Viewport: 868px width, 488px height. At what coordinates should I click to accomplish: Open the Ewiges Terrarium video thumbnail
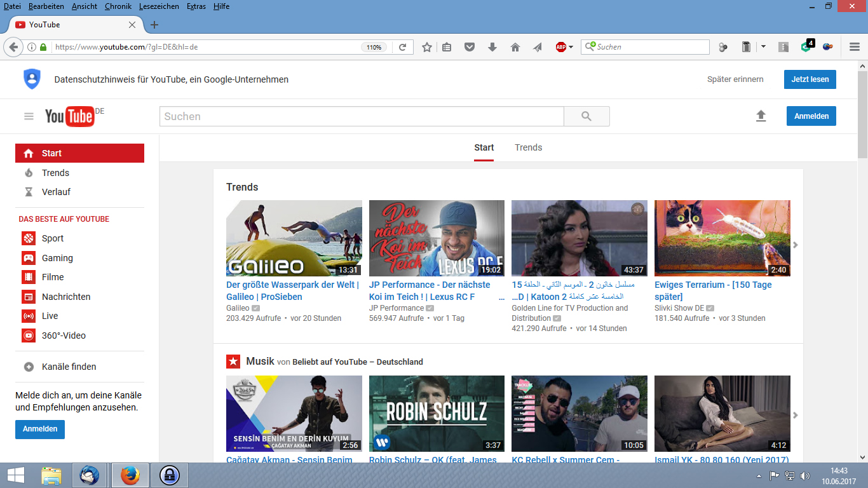(722, 238)
